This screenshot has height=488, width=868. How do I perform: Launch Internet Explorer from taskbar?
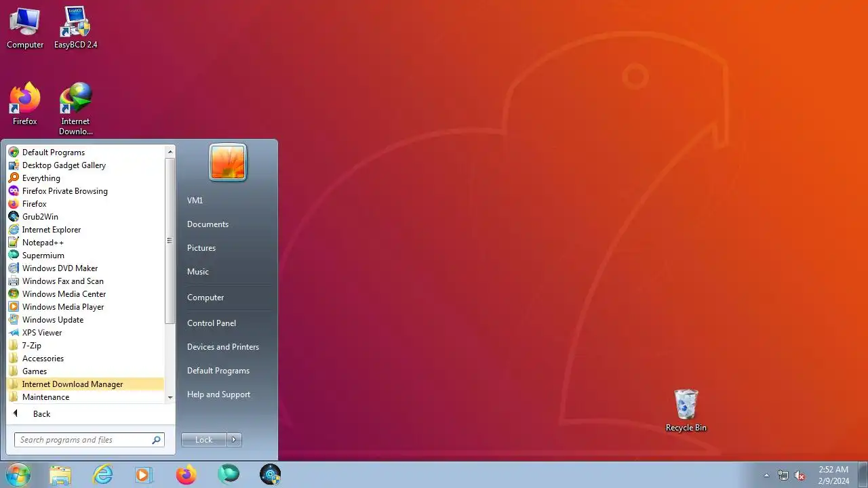[102, 475]
